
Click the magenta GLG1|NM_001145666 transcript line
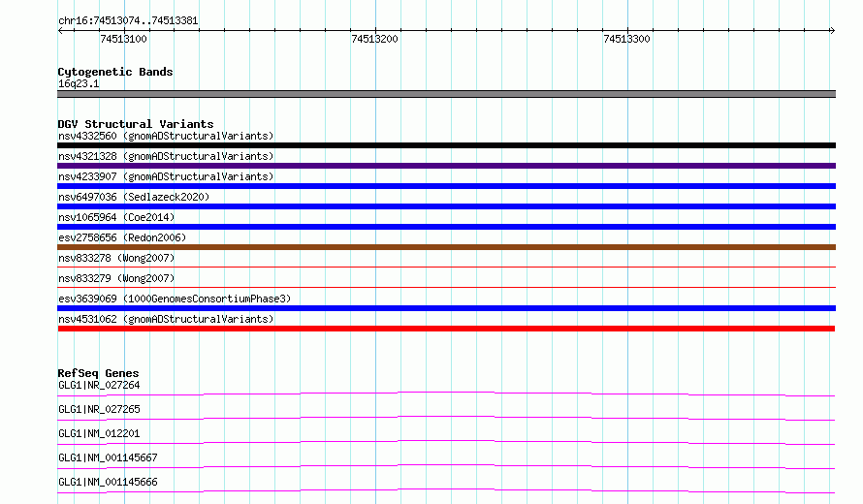[x=446, y=490]
